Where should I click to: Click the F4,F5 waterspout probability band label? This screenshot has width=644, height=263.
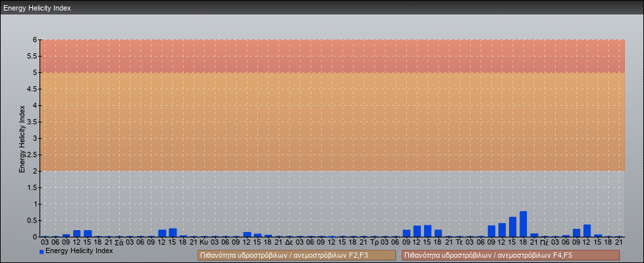(x=510, y=255)
